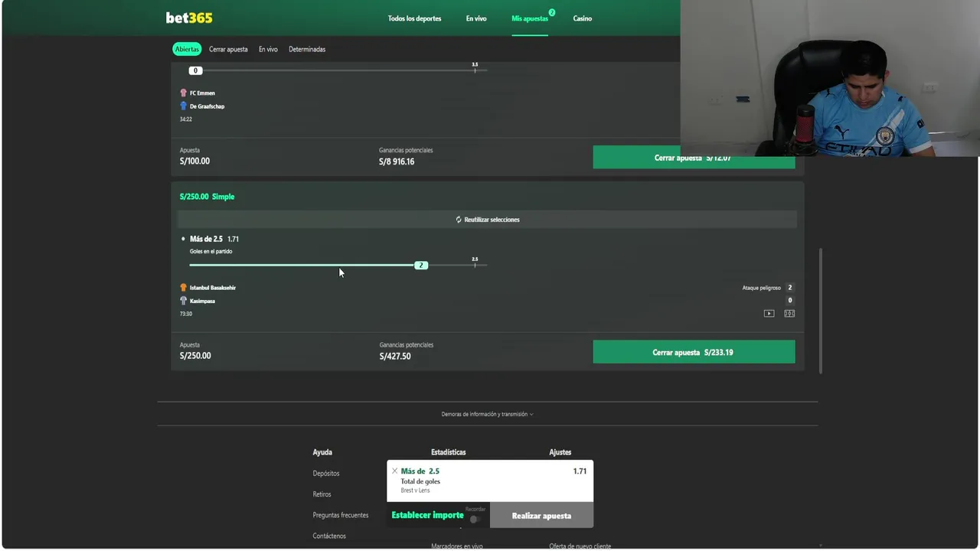The height and width of the screenshot is (551, 980).
Task: Click the Estadísticas footer heading
Action: pos(448,452)
